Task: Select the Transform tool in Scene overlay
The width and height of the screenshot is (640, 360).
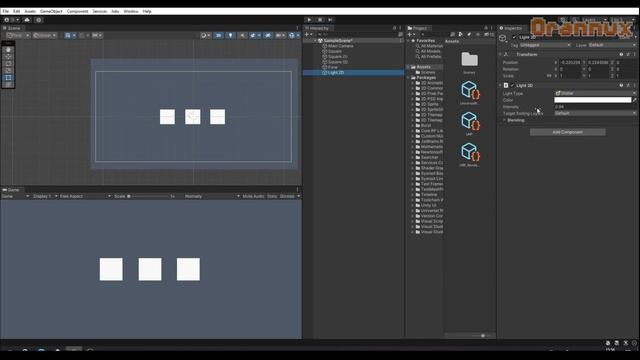Action: [8, 84]
